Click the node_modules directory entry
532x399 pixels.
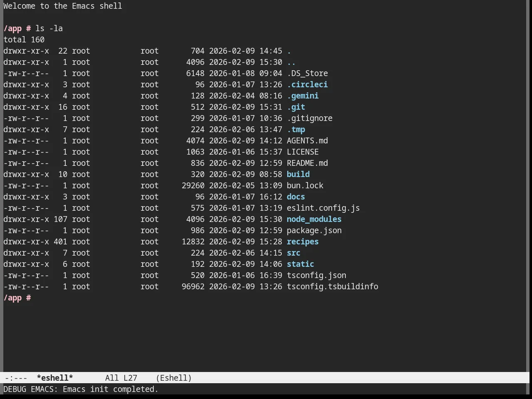pos(314,219)
